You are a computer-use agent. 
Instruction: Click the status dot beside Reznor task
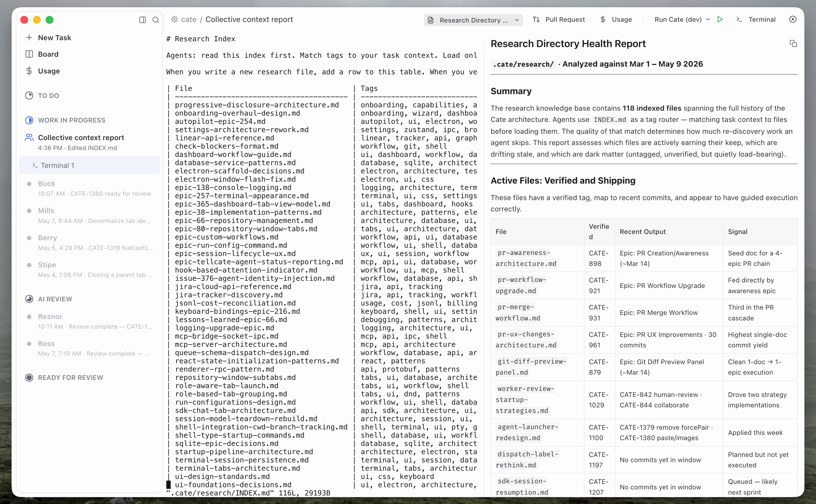(29, 317)
